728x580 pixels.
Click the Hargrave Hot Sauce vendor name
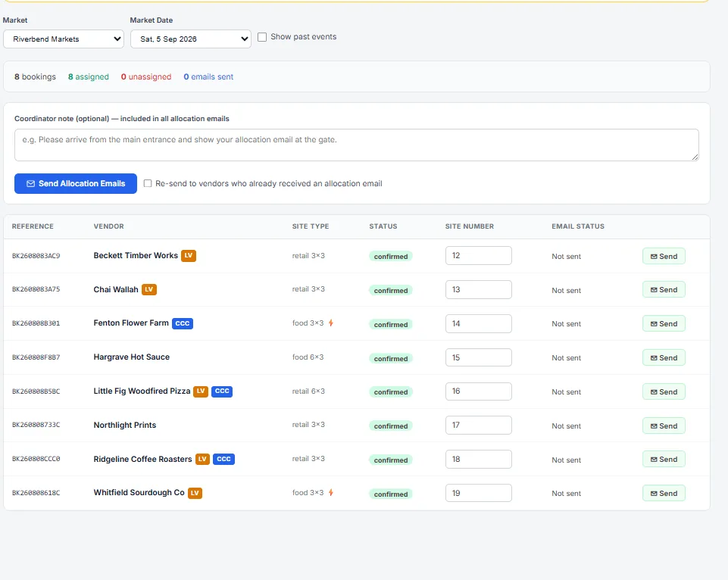(131, 357)
